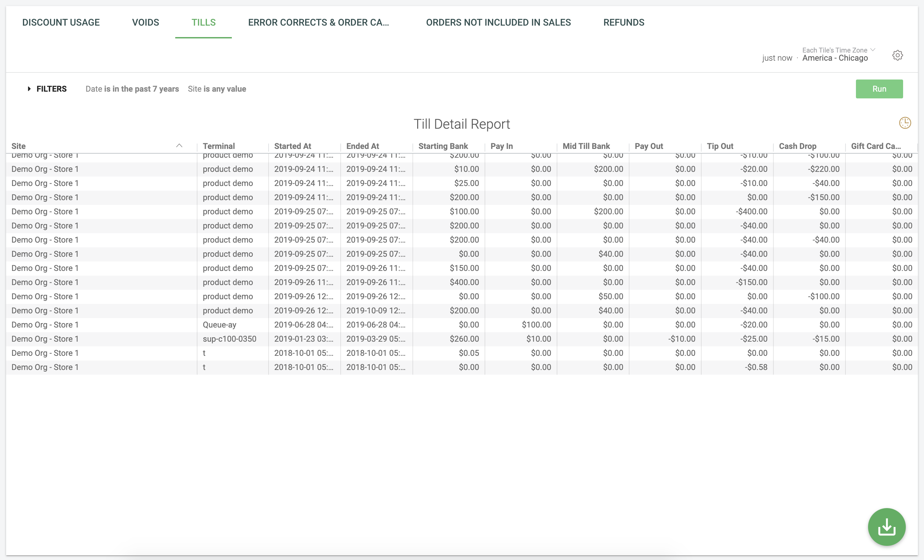
Task: Select the TILLS tab
Action: coord(204,23)
